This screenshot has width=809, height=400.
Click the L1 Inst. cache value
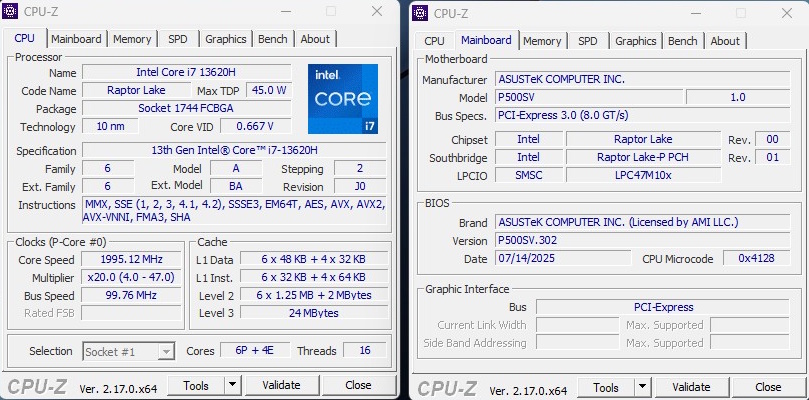coord(314,277)
